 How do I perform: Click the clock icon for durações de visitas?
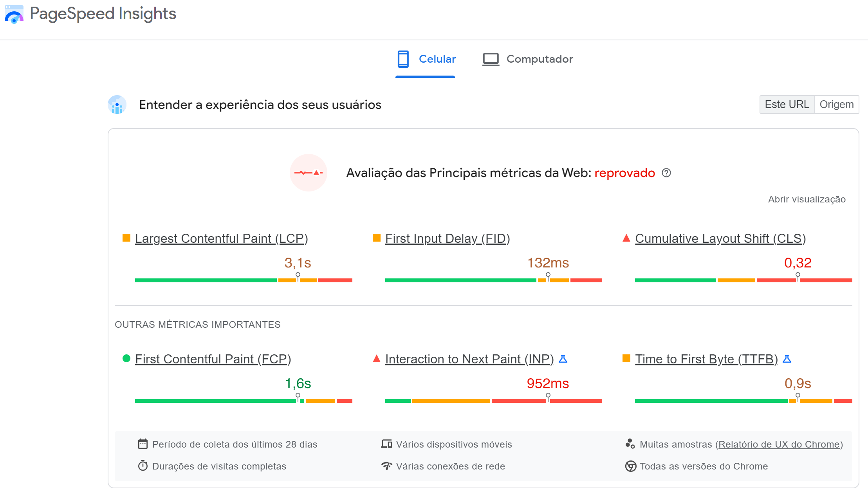[x=143, y=466]
